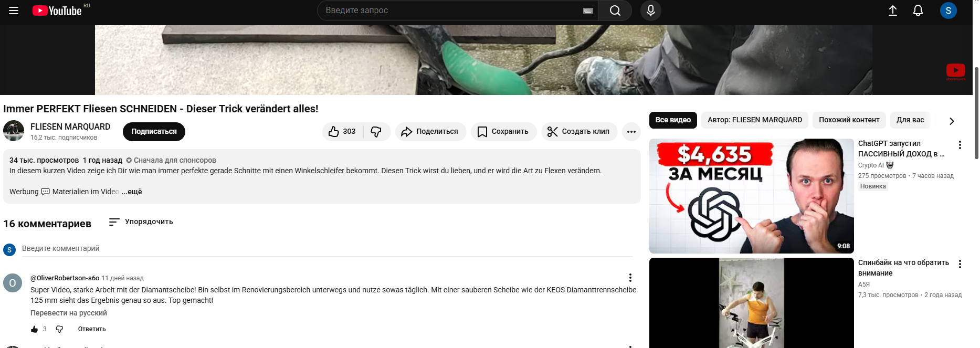
Task: Select Похожий контент chip
Action: (x=849, y=120)
